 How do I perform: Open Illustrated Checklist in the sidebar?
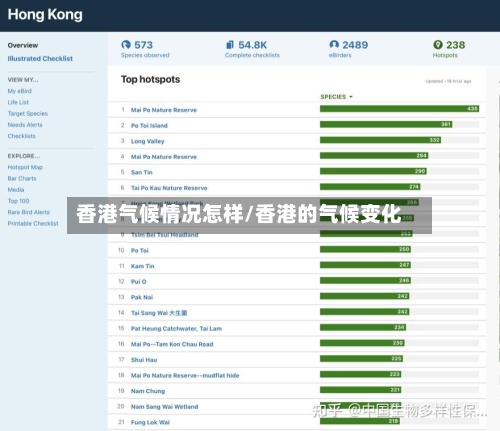coord(40,59)
